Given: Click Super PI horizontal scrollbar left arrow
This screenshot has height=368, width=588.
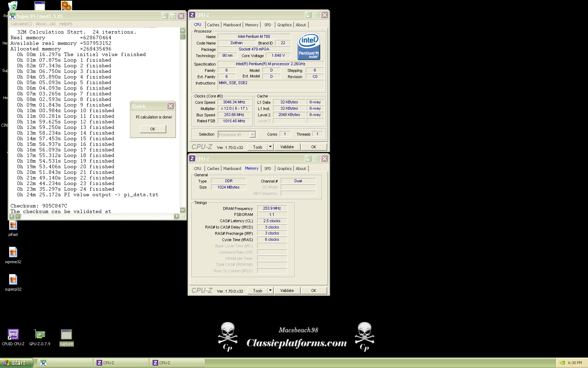Looking at the screenshot, I should click(12, 216).
